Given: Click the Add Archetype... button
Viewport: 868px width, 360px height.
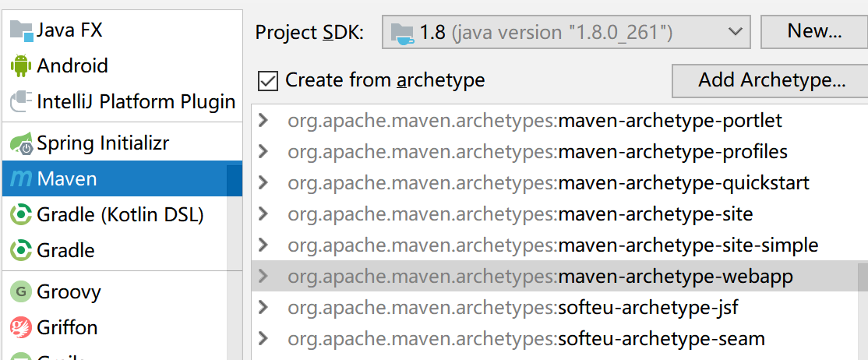Looking at the screenshot, I should [770, 80].
